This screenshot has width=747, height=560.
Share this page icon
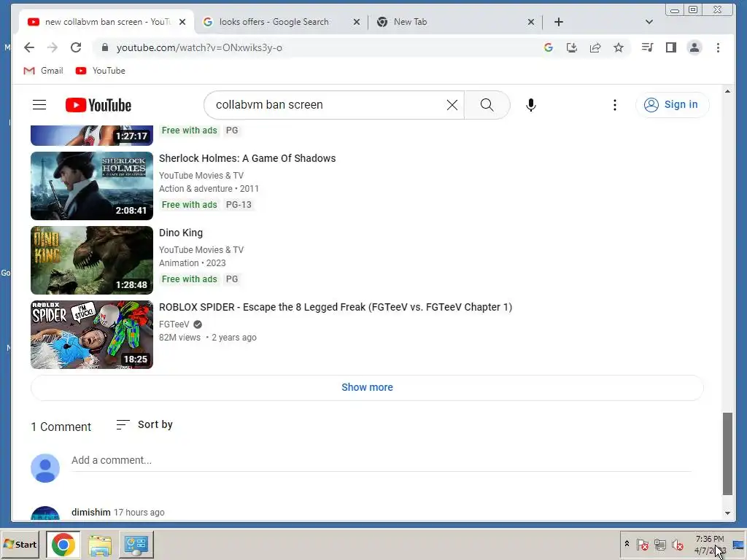595,47
